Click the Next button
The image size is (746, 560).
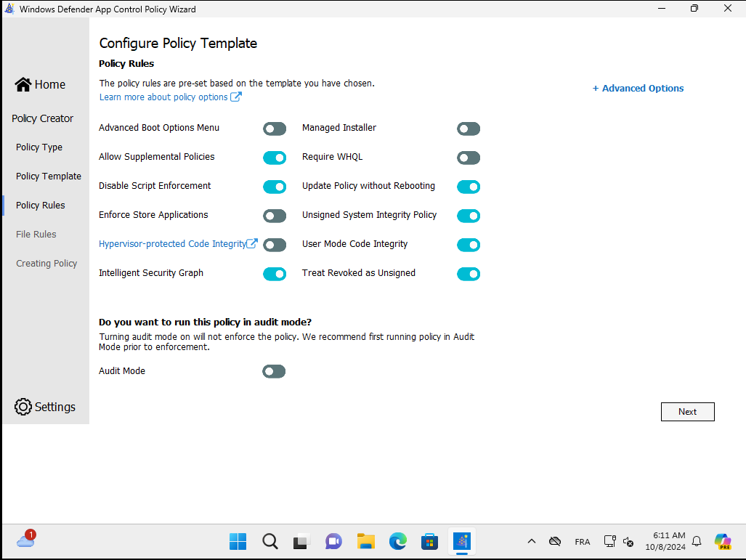(x=687, y=412)
